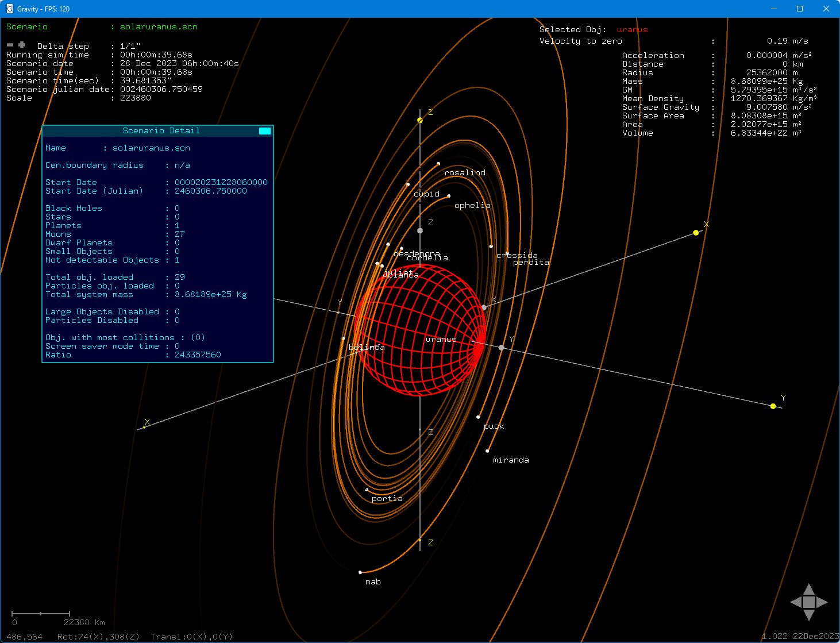Click the scenario date '28 Dec 2023 06h:00m:40s'
The width and height of the screenshot is (840, 643).
tap(179, 64)
